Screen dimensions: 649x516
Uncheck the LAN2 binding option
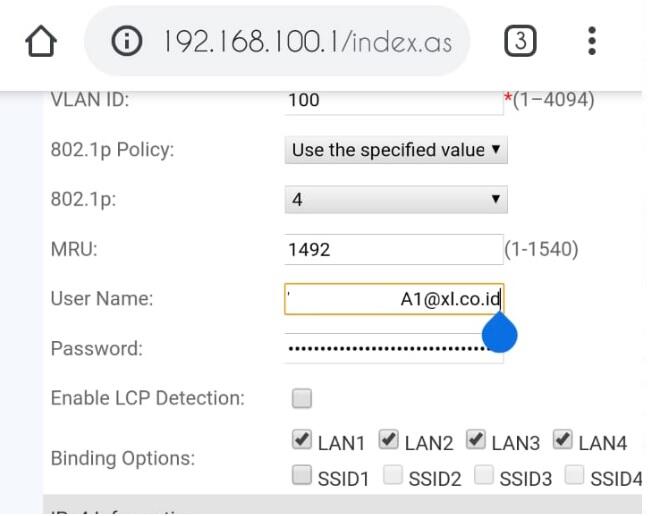(388, 439)
